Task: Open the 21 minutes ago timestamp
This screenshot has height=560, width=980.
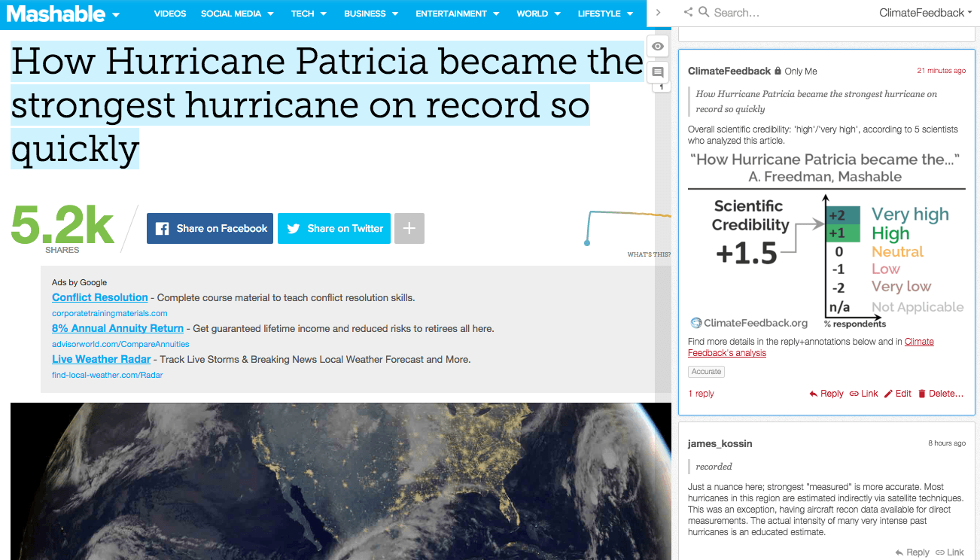Action: pos(941,71)
